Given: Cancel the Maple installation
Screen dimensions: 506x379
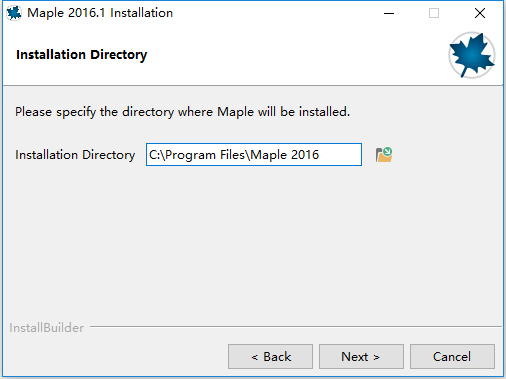Looking at the screenshot, I should pos(452,357).
